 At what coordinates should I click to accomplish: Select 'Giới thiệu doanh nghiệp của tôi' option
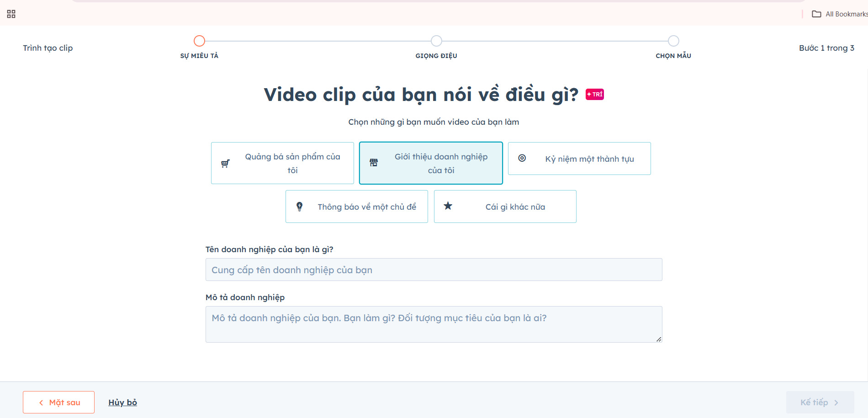pyautogui.click(x=431, y=163)
